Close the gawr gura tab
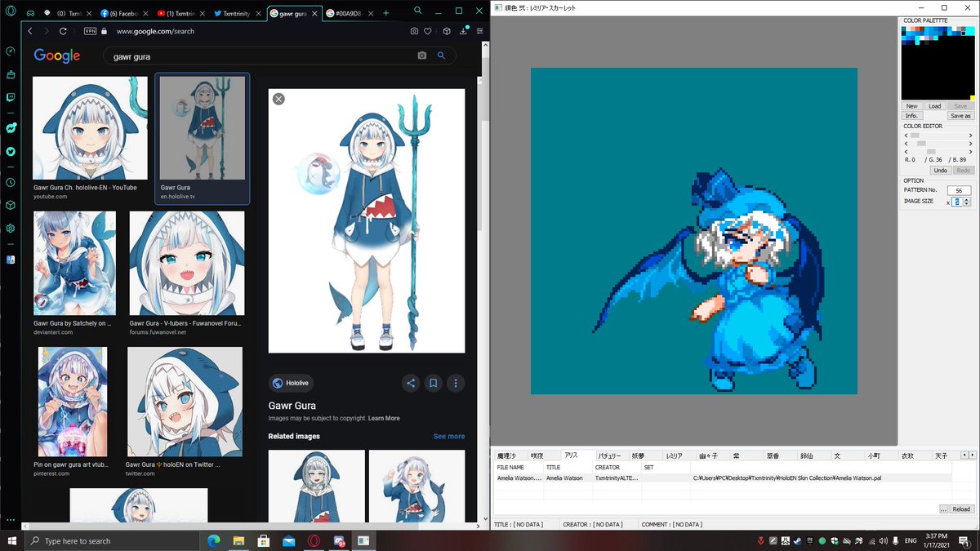The image size is (980, 551). coord(315,13)
